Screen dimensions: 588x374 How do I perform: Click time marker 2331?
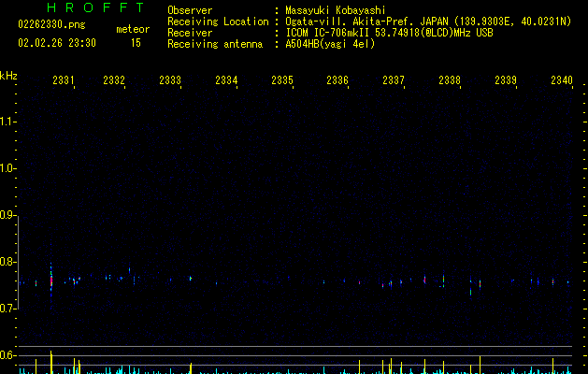64,80
